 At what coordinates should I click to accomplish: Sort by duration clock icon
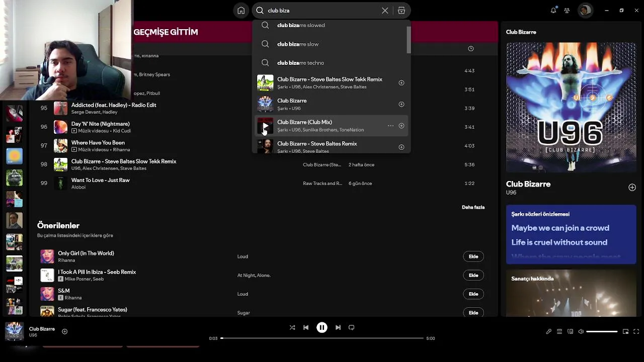[x=471, y=49]
